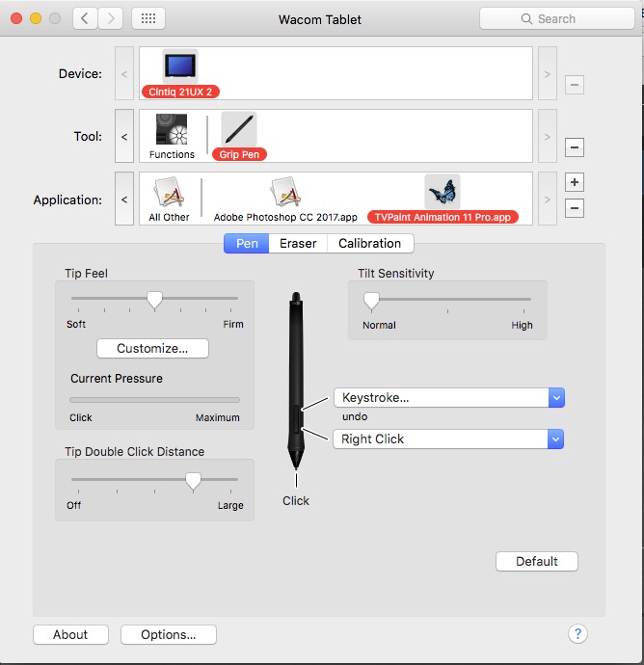Screen dimensions: 644x665
Task: Show all preferences grid icon
Action: coord(148,18)
